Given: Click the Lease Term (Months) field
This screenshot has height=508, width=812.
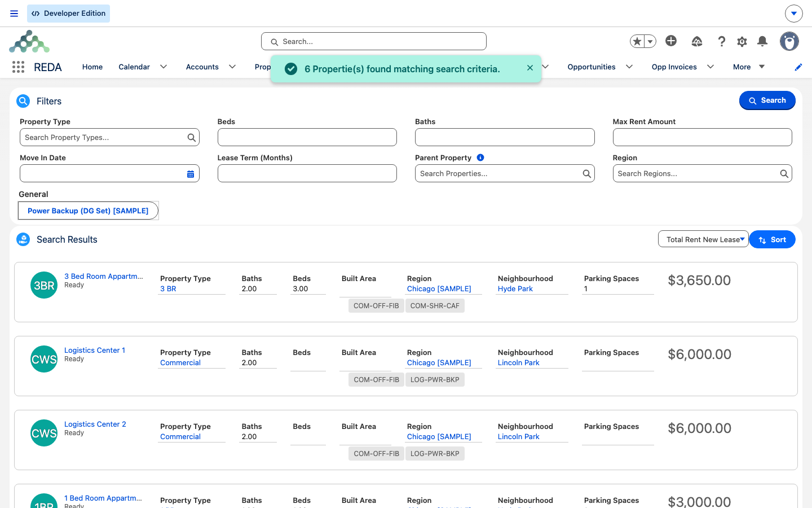Looking at the screenshot, I should point(307,173).
